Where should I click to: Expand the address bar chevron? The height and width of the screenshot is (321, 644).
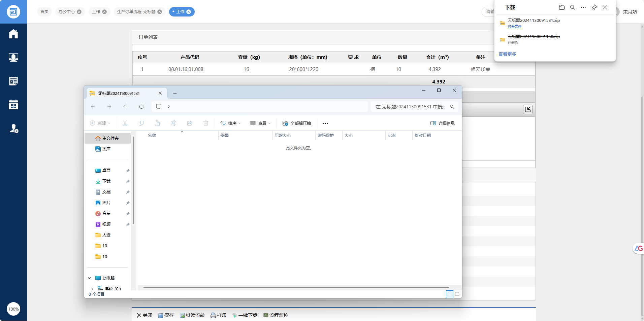pyautogui.click(x=169, y=107)
